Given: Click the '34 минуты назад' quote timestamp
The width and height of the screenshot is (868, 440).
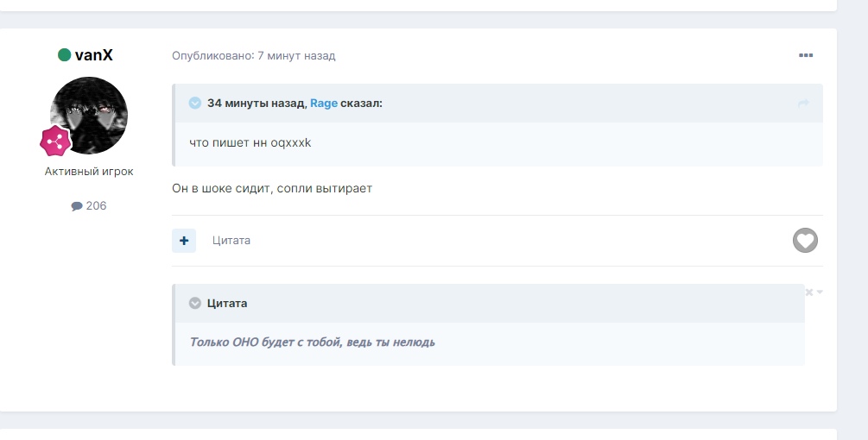Looking at the screenshot, I should tap(255, 104).
